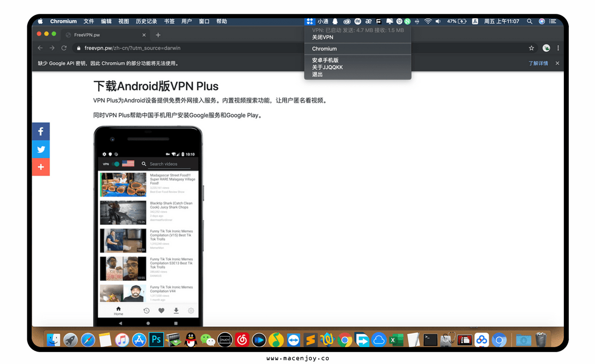595x364 pixels.
Task: Open the 窗口 menu
Action: 204,21
